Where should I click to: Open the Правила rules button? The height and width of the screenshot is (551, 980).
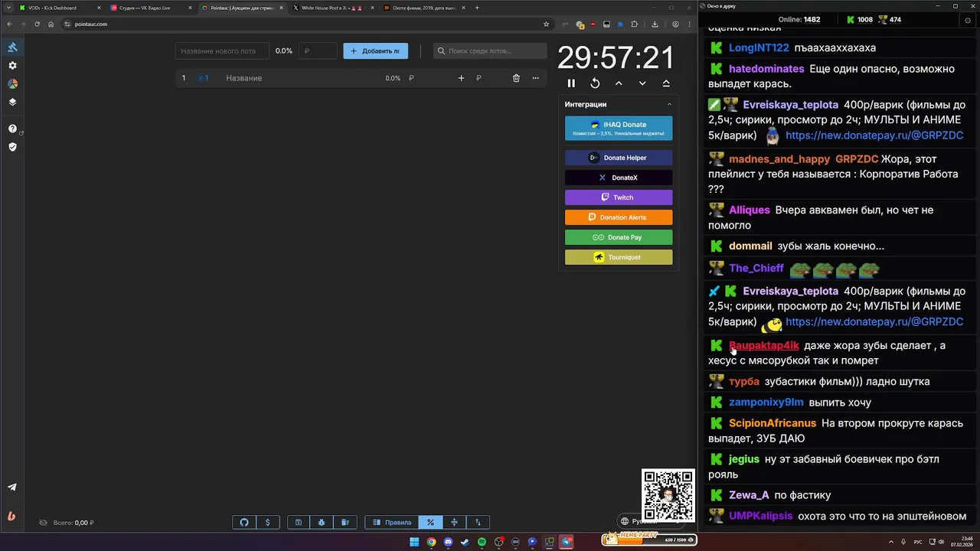tap(391, 523)
